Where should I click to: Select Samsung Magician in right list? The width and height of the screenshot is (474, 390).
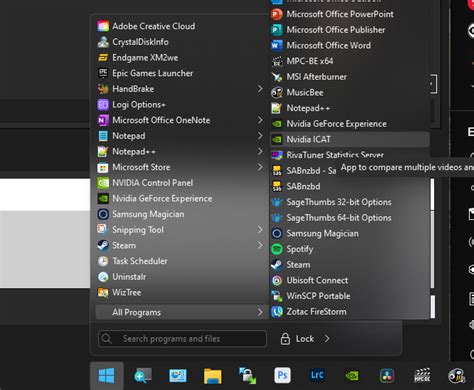(x=349, y=233)
